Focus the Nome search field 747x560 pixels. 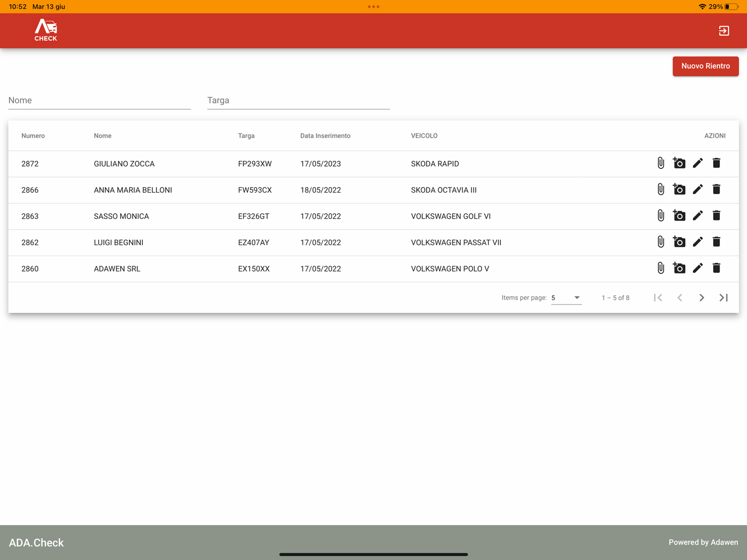tap(100, 101)
